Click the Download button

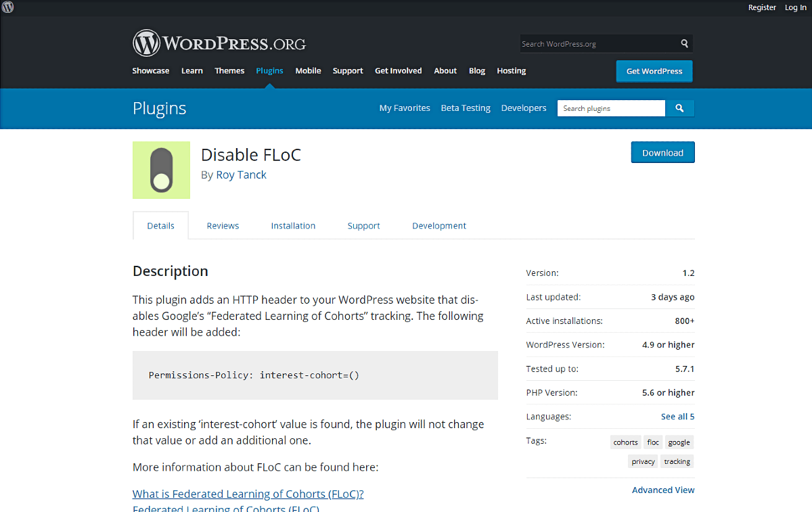tap(662, 153)
